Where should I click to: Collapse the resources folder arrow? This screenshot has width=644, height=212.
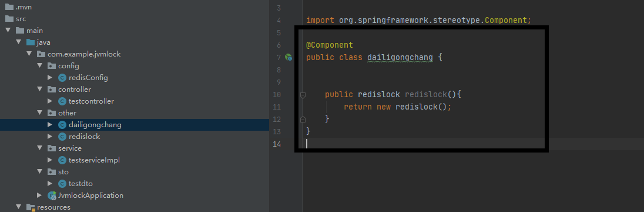pyautogui.click(x=18, y=207)
